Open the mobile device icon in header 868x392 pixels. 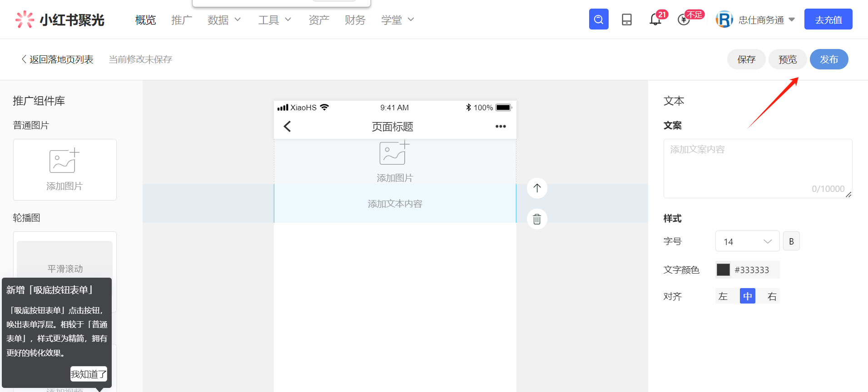(x=626, y=20)
